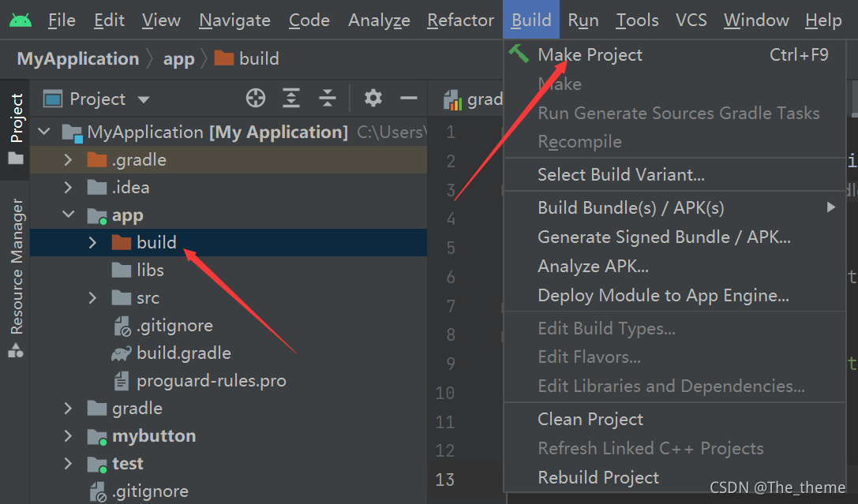The width and height of the screenshot is (858, 504).
Task: Collapse the app module node
Action: coord(69,215)
